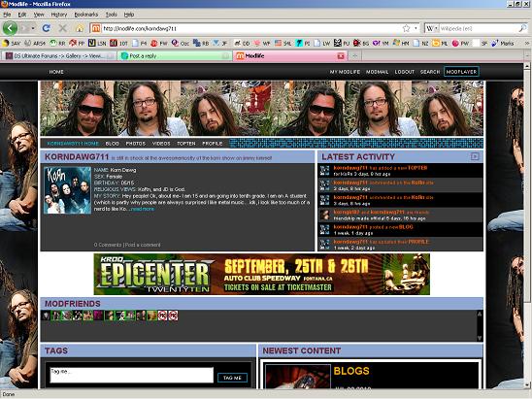The image size is (532, 399).
Task: Launch the MODPLAYER button
Action: [461, 72]
